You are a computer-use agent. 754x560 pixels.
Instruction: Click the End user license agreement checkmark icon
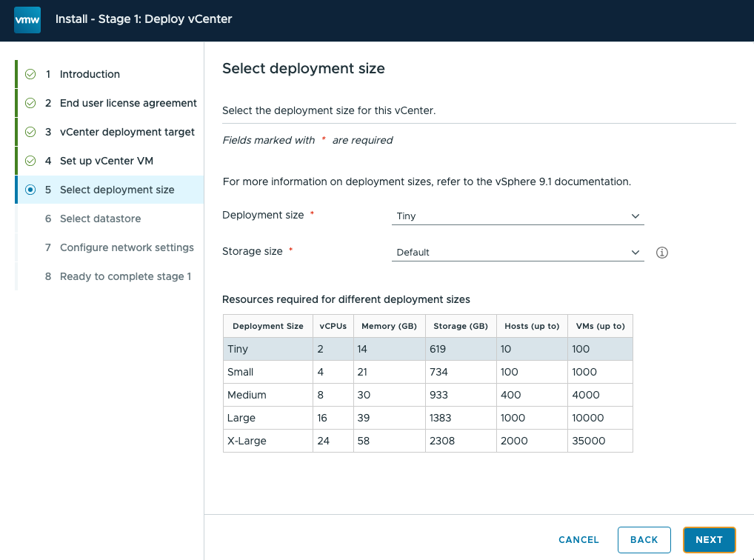(x=30, y=103)
